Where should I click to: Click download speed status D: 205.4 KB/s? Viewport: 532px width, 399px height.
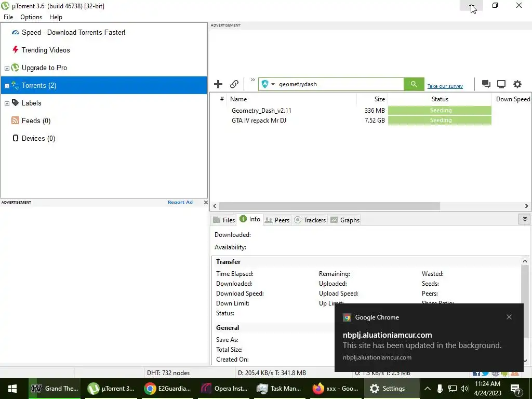point(272,373)
